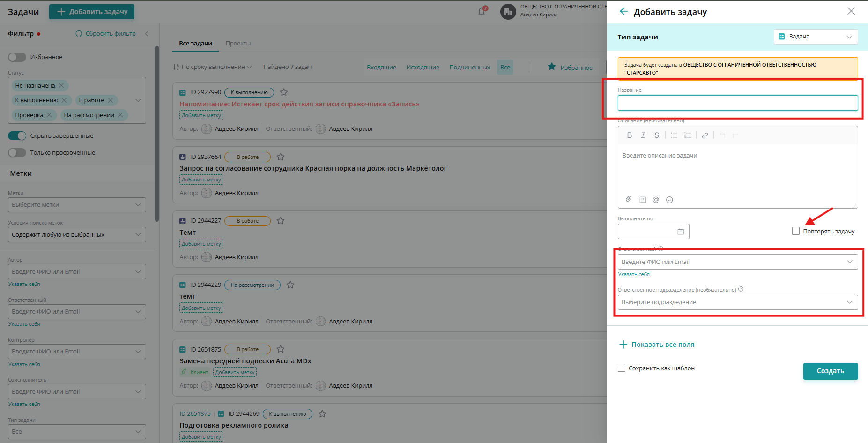Enable the 'Только просроченные' switch

[x=17, y=153]
